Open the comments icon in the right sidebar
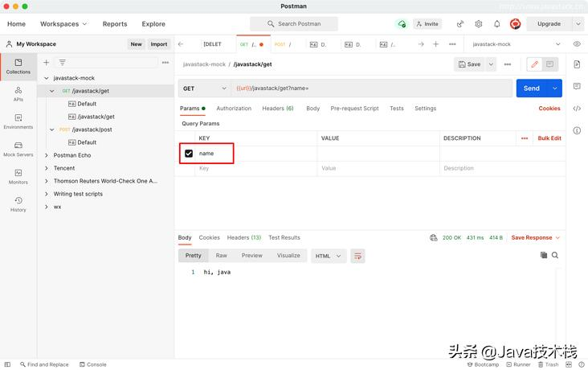Image resolution: width=588 pixels, height=370 pixels. (577, 86)
